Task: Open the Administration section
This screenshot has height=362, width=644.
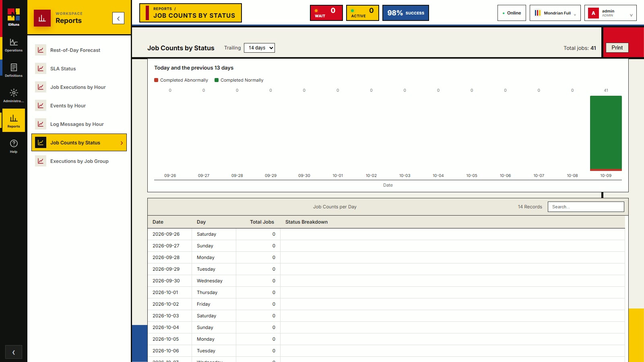Action: coord(14,96)
